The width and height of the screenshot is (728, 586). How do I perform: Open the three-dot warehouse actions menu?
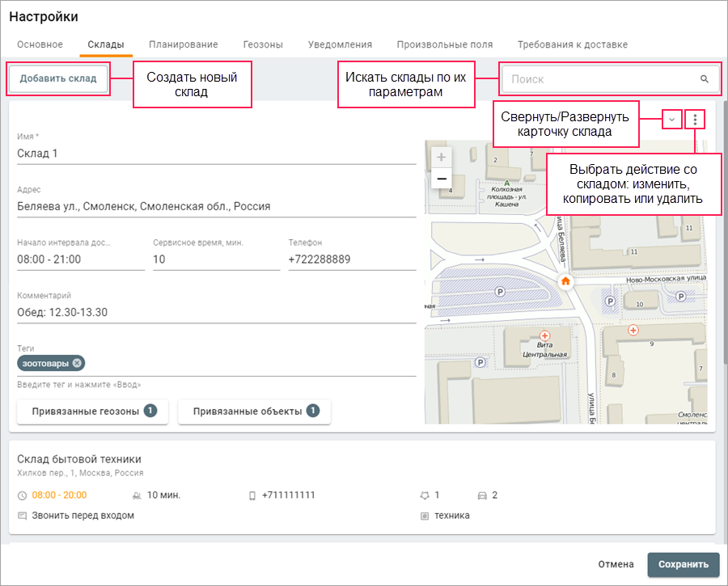695,120
